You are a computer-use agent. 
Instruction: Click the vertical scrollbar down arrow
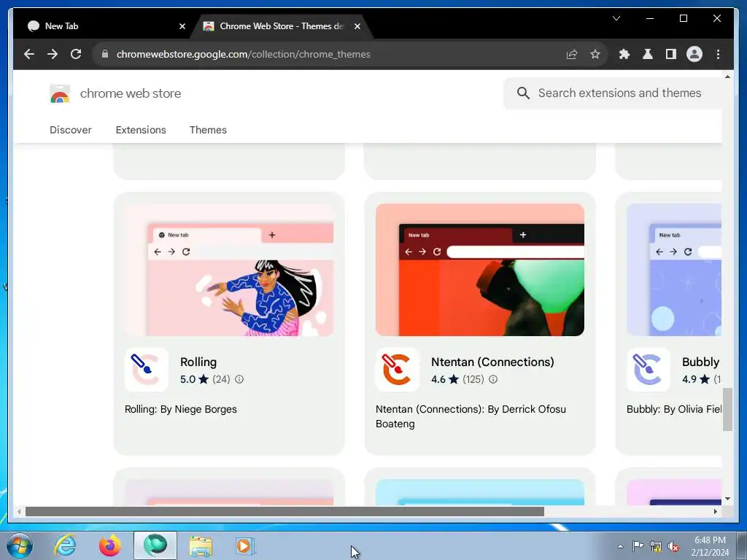pyautogui.click(x=727, y=499)
